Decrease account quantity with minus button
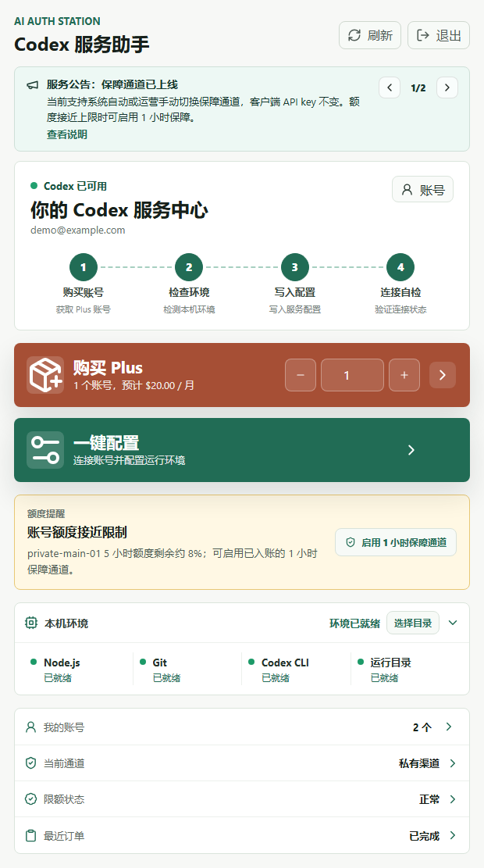Image resolution: width=484 pixels, height=868 pixels. click(301, 375)
